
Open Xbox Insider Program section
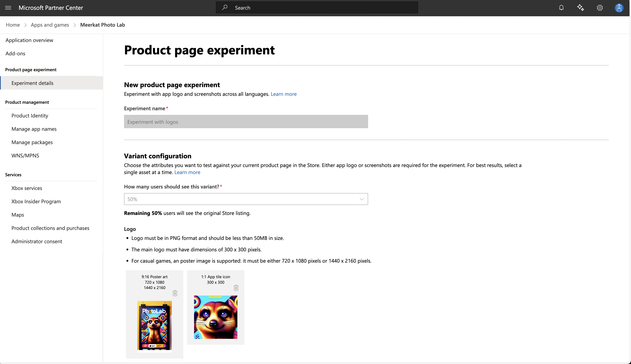click(36, 201)
